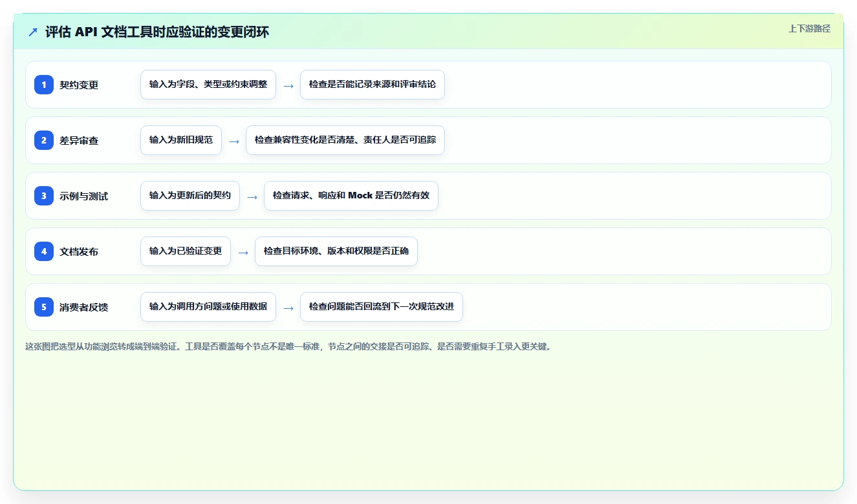Viewport: 857px width, 504px height.
Task: Click the 输入为更新后的契约 box
Action: click(190, 196)
